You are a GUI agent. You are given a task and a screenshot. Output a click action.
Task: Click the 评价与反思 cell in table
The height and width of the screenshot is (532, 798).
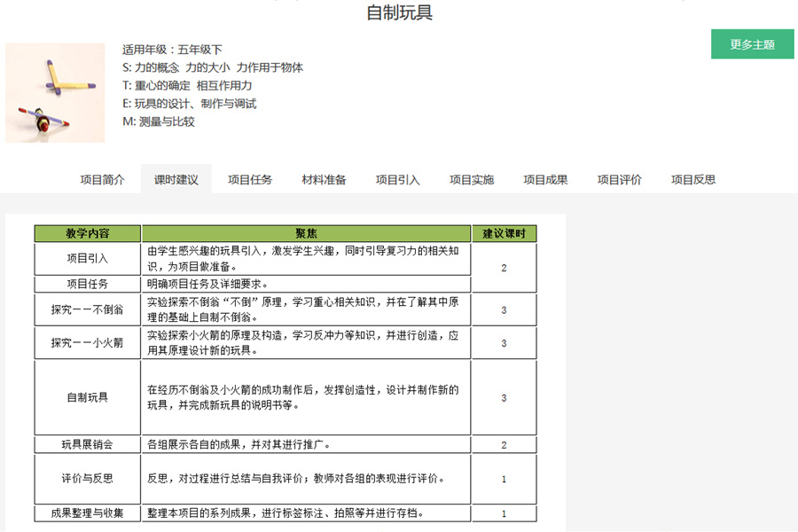tap(88, 479)
